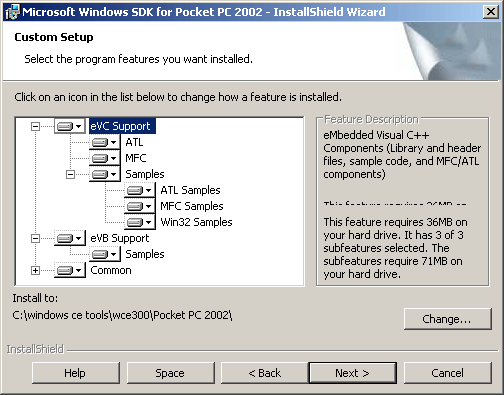Select the eVC Support feature label
The image size is (504, 395).
[122, 126]
